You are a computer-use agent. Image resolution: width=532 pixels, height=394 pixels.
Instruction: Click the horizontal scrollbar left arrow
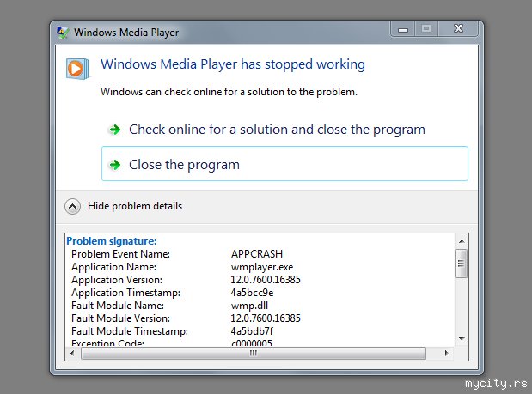[72, 353]
